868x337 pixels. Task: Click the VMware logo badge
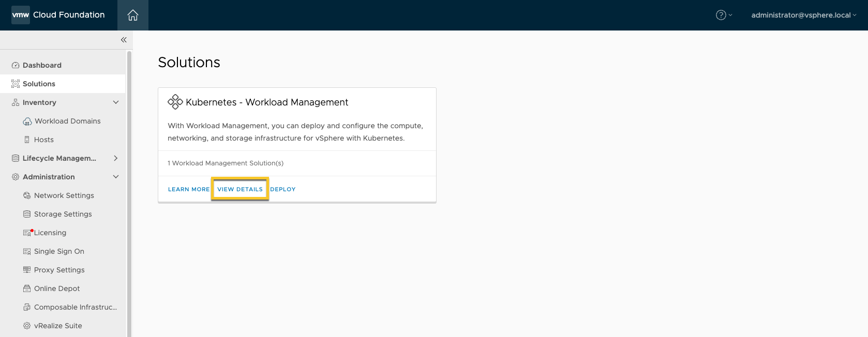[21, 15]
